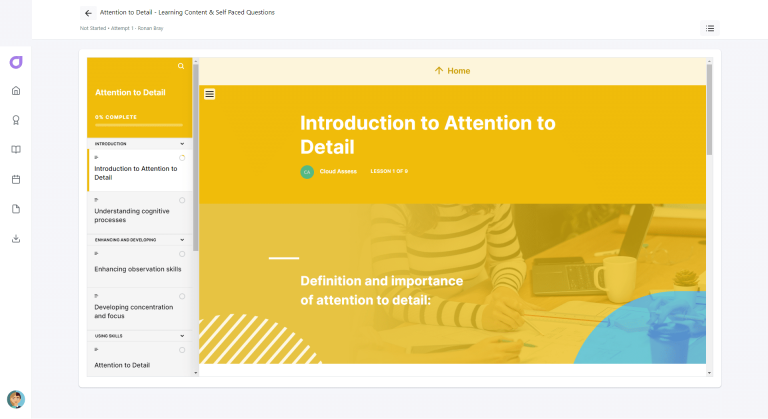This screenshot has height=419, width=768.
Task: Click the progress circle for Introduction to Attention to Detail
Action: point(182,158)
